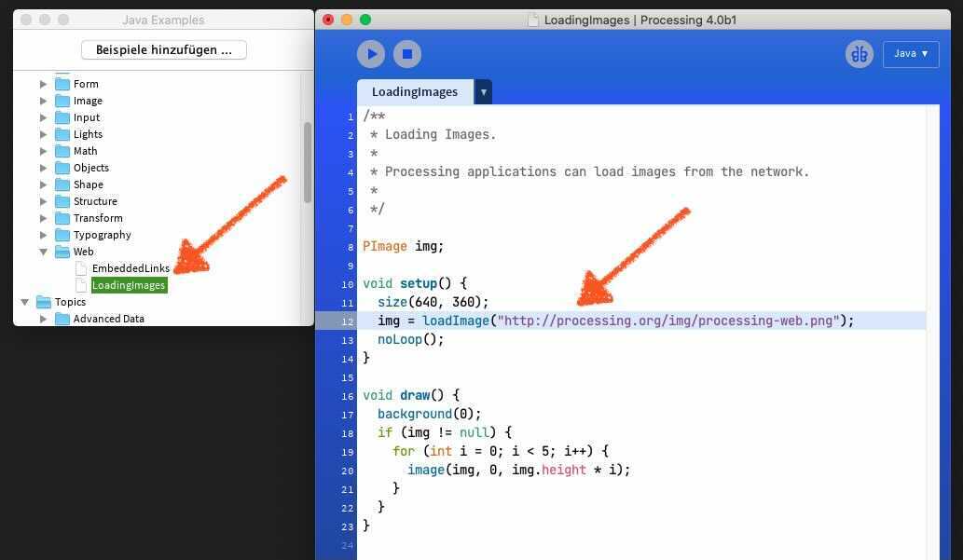The height and width of the screenshot is (560, 963).
Task: Select the Form folder icon
Action: click(x=62, y=84)
